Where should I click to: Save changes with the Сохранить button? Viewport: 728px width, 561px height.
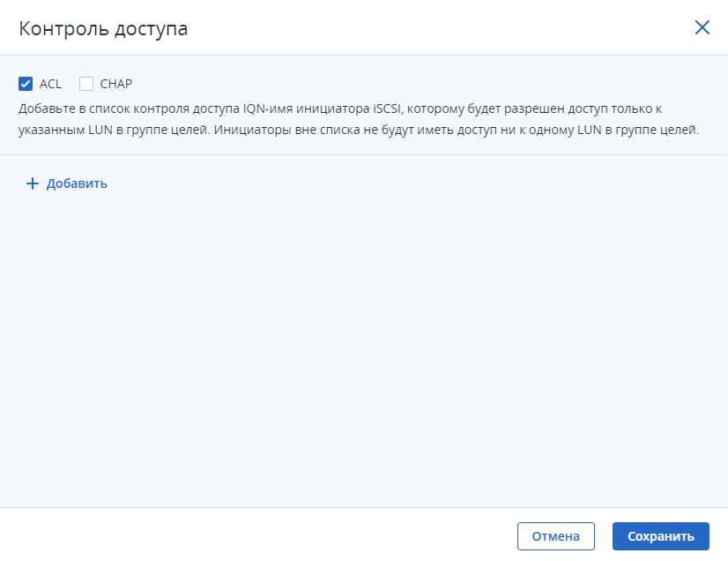point(661,536)
